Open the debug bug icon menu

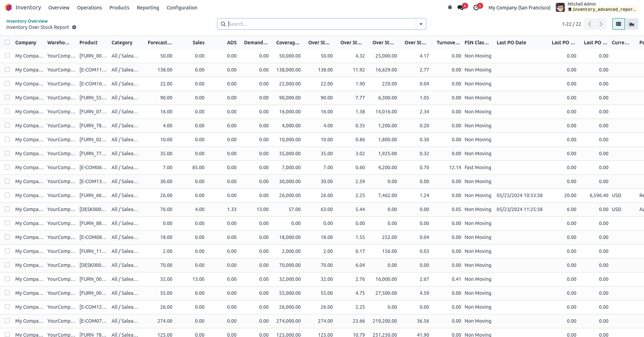(450, 7)
